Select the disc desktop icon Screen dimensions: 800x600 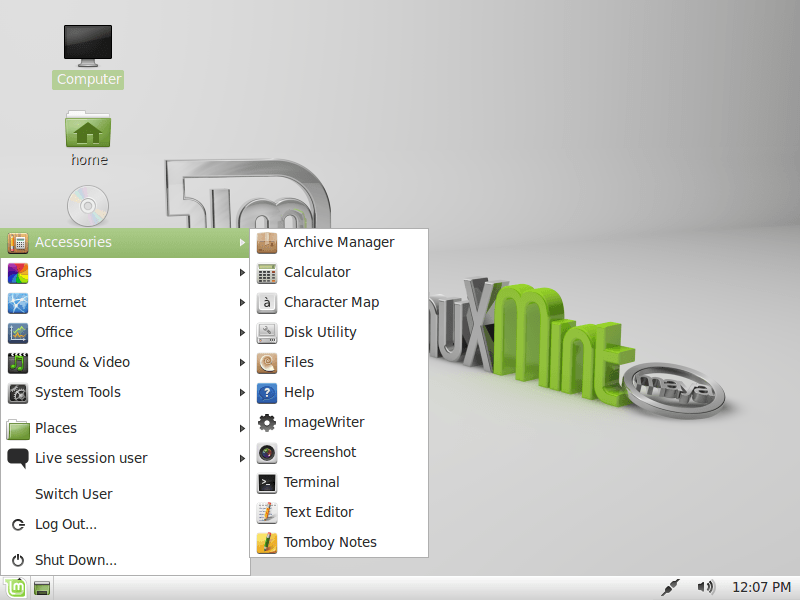coord(88,206)
